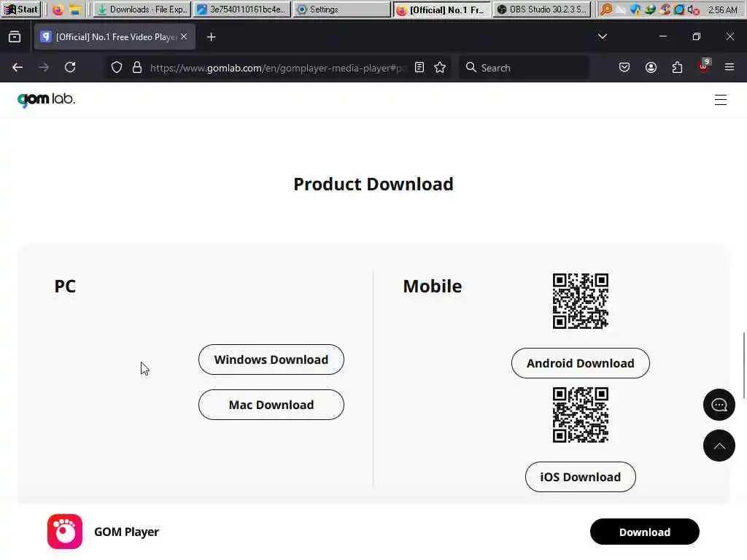Click the back-to-top arrow button
Screen dimensions: 747x560
point(719,446)
